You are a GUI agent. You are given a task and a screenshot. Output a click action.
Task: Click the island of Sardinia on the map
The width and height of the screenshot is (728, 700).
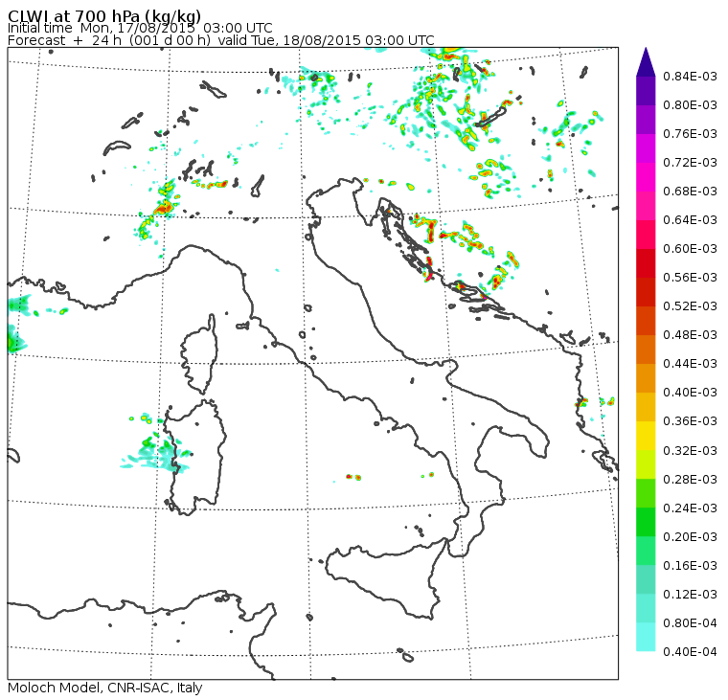(196, 457)
